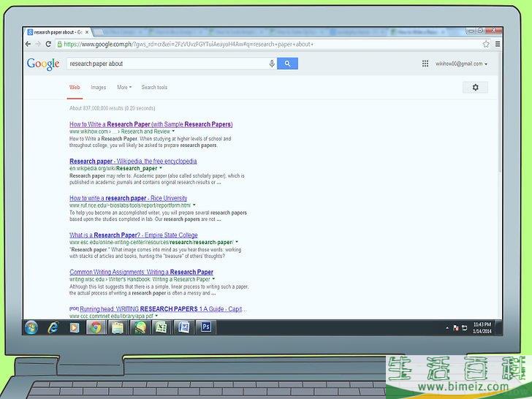Image resolution: width=532 pixels, height=399 pixels.
Task: Open the Word taskbar icon
Action: coord(183,327)
